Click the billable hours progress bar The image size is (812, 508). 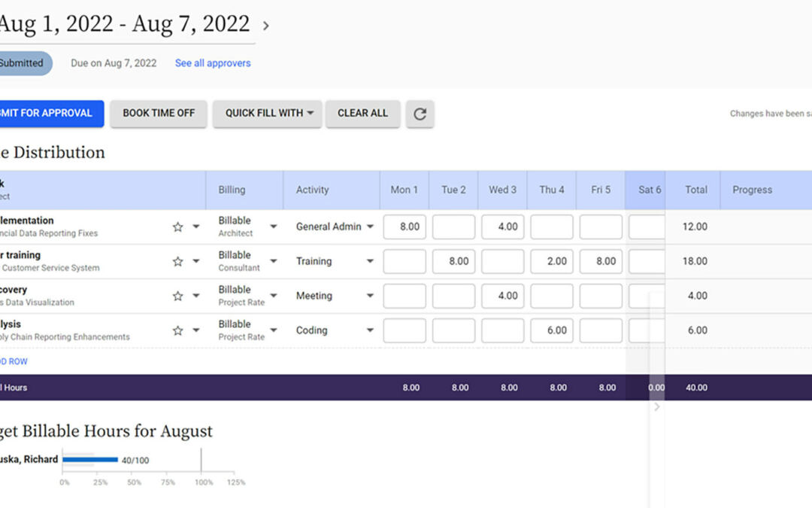coord(90,460)
